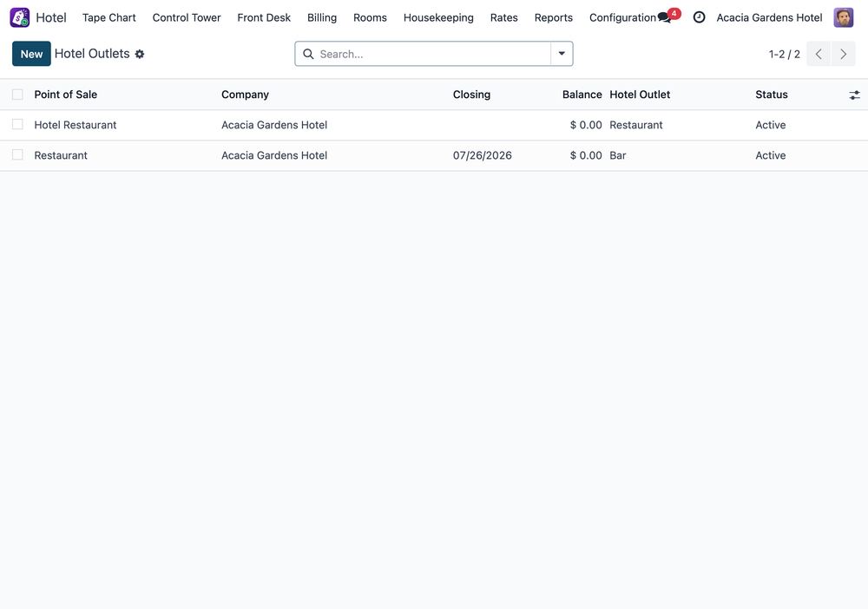Create a New hotel outlet
This screenshot has width=868, height=609.
pos(31,54)
